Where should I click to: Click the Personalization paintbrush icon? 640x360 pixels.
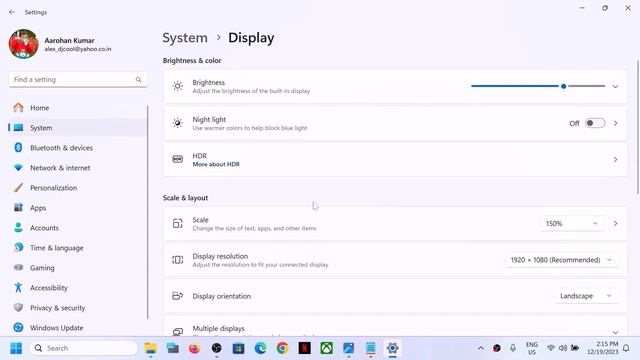(18, 187)
